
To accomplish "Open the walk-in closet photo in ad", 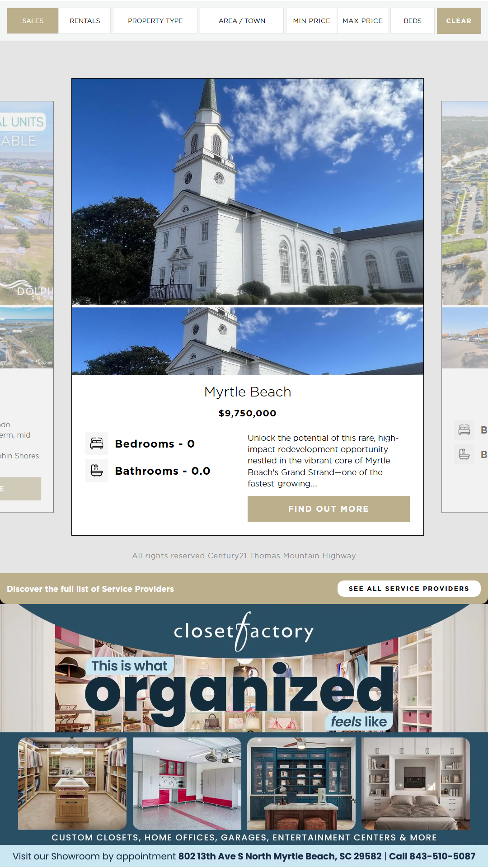I will pyautogui.click(x=72, y=783).
